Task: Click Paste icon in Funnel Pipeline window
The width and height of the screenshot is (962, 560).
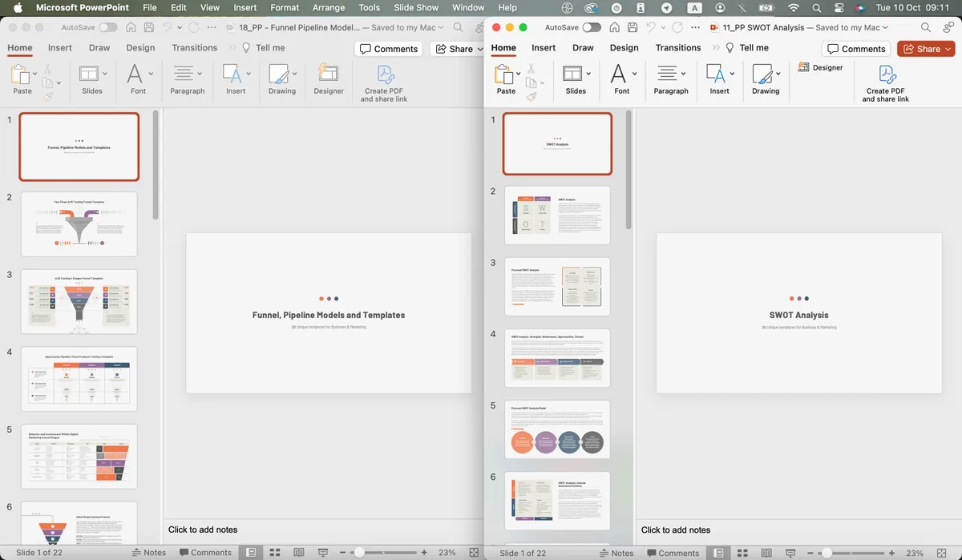Action: coord(20,75)
